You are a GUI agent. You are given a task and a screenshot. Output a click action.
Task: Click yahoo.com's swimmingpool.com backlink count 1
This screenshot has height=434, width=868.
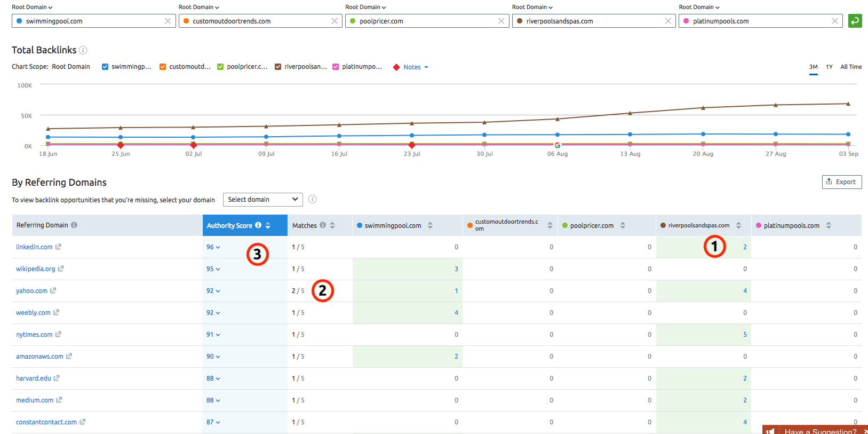(456, 291)
